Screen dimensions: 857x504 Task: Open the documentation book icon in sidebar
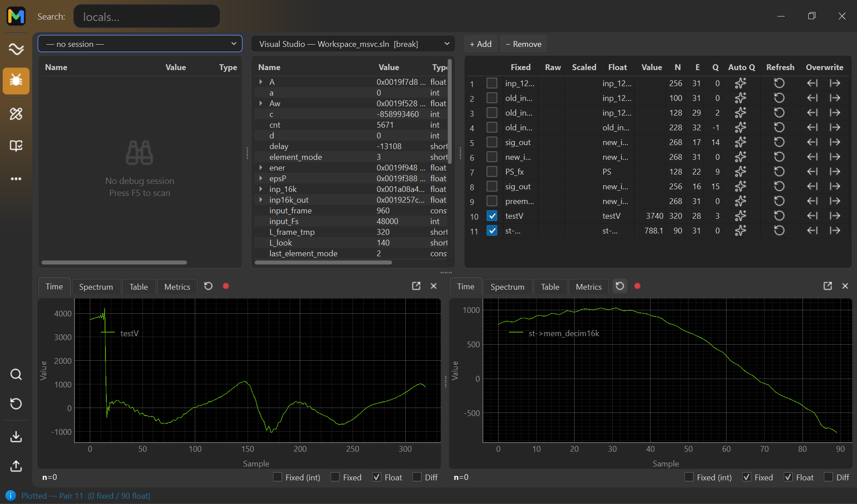tap(16, 146)
